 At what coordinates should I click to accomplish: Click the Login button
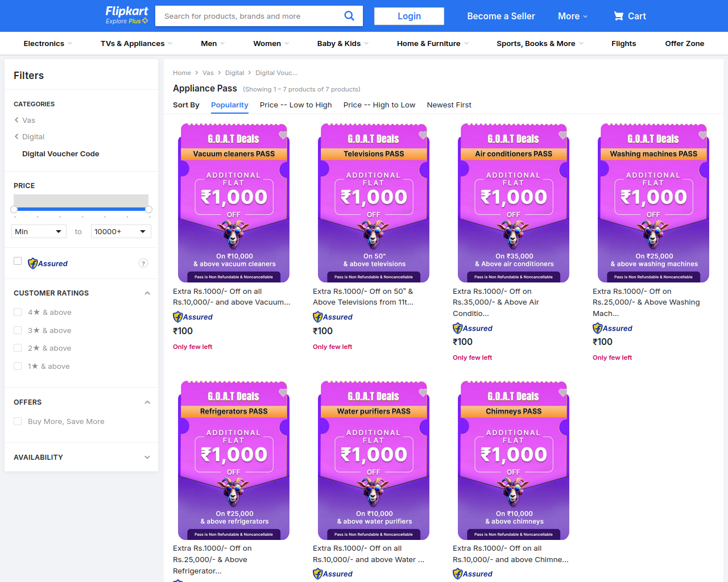click(x=409, y=16)
